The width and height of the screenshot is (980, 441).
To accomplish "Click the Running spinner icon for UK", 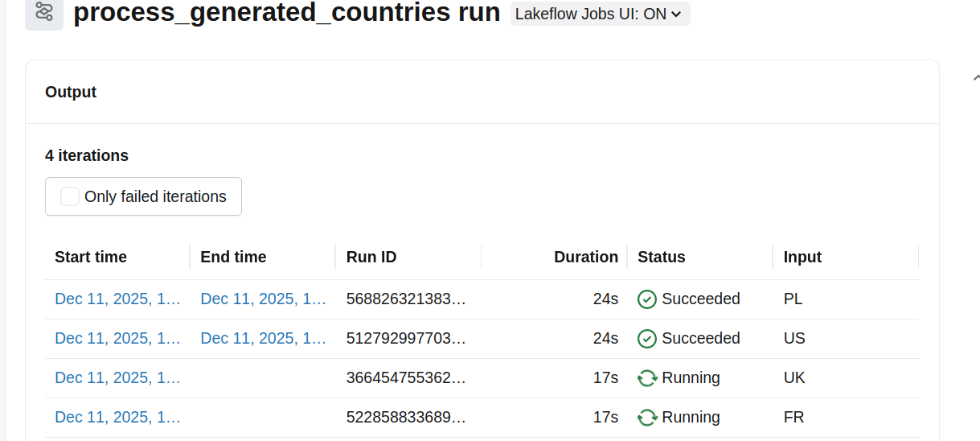I will click(x=647, y=378).
